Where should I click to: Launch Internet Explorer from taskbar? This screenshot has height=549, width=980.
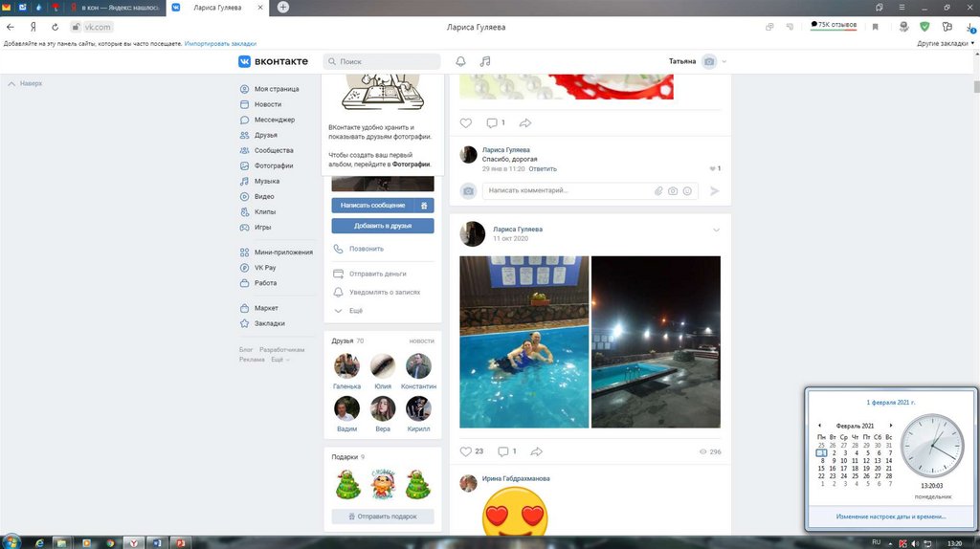pyautogui.click(x=39, y=542)
